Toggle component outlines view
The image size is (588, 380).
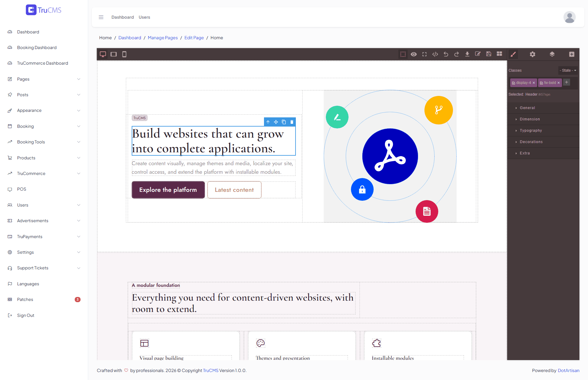point(403,54)
